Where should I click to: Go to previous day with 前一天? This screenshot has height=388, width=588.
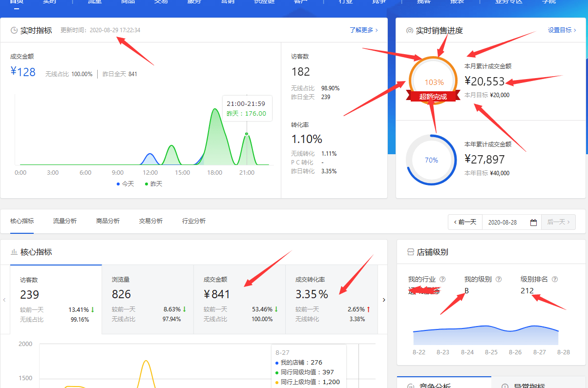coord(464,222)
